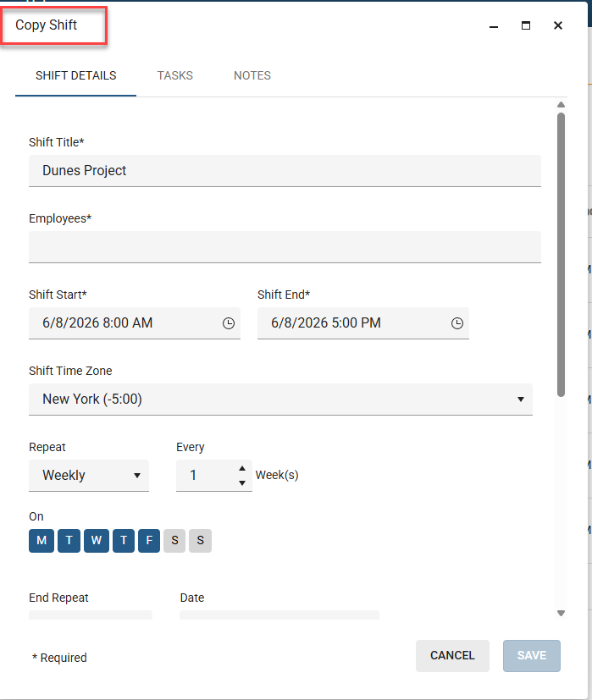Click the vertical scrollbar thumb
Image resolution: width=592 pixels, height=700 pixels.
point(562,255)
